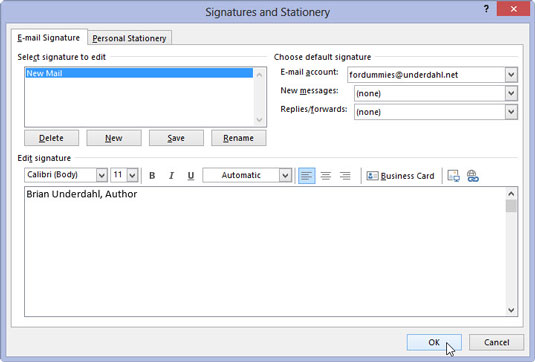Confirm with the OK button
Viewport: 535px width, 362px height.
coord(434,342)
